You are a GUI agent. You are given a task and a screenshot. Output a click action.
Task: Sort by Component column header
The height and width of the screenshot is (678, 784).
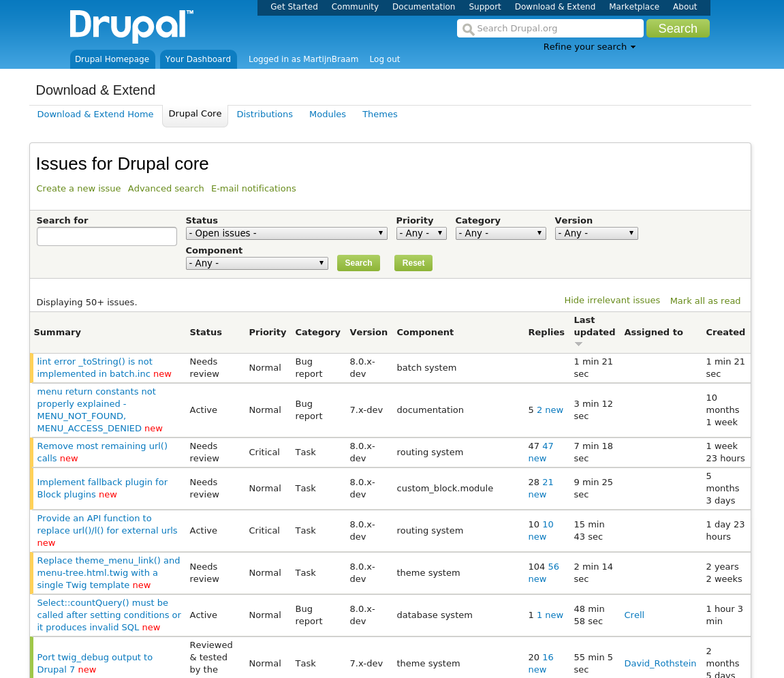[x=425, y=333]
